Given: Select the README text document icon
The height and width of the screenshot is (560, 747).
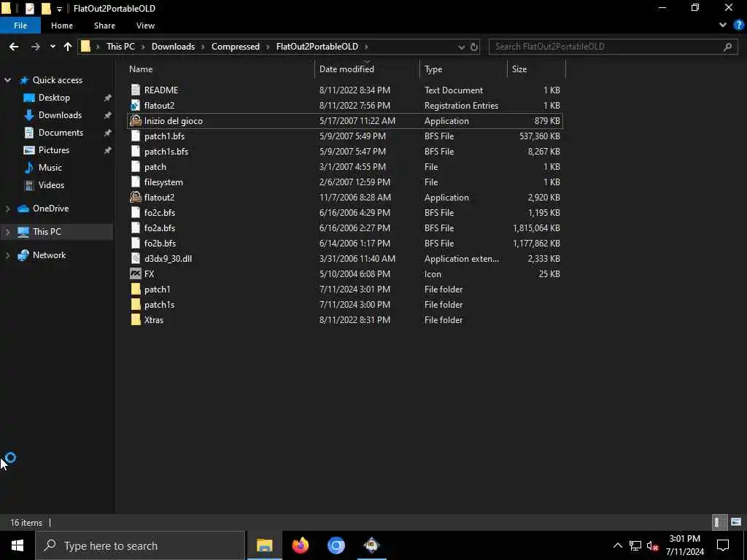Looking at the screenshot, I should click(x=135, y=90).
